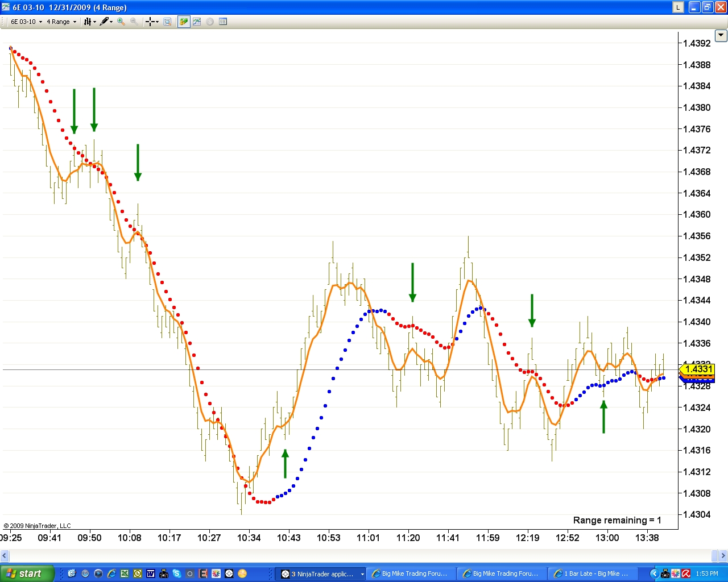Open the chart style bars dropdown
728x582 pixels.
90,22
